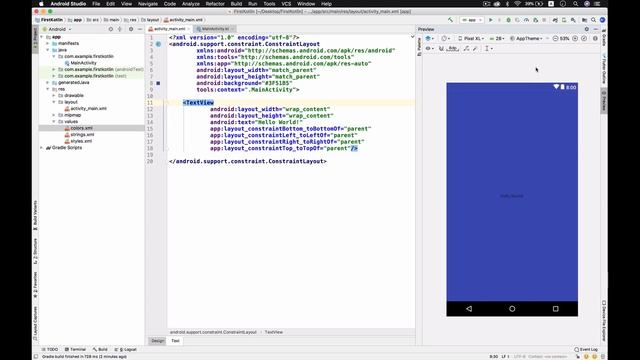Zoom in on the layout preview
This screenshot has width=640, height=360.
(575, 38)
